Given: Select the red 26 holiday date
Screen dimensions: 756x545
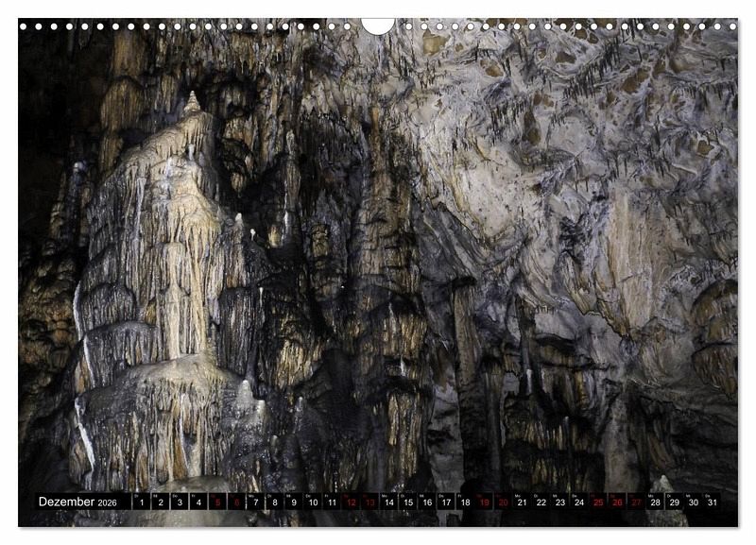Looking at the screenshot, I should click(617, 502).
